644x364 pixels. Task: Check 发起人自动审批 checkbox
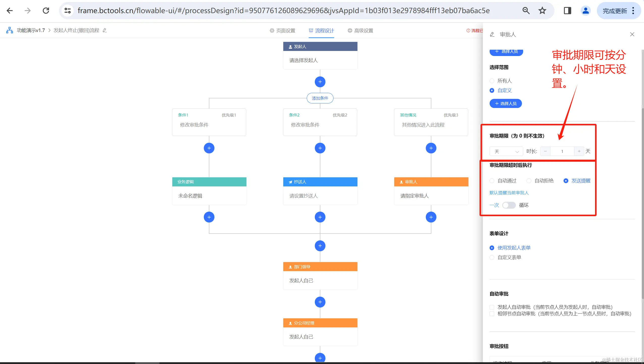[x=492, y=307]
